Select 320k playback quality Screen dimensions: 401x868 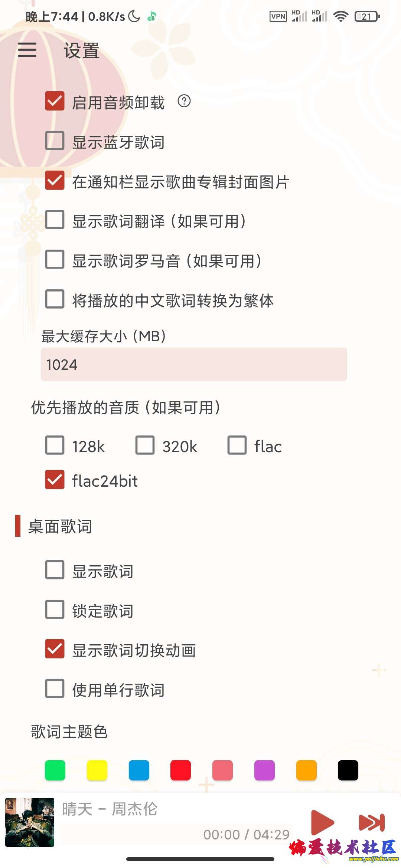tap(145, 446)
